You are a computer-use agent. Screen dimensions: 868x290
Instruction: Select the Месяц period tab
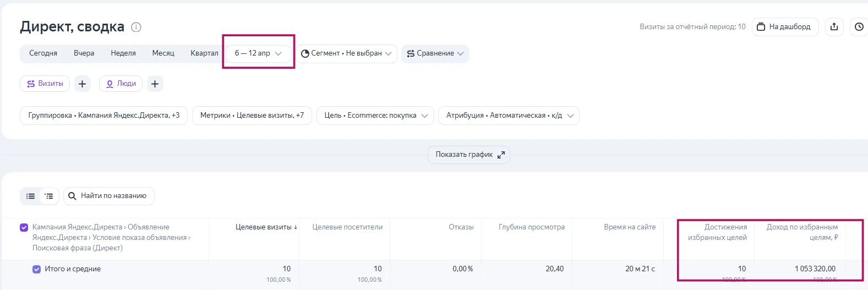pyautogui.click(x=163, y=53)
